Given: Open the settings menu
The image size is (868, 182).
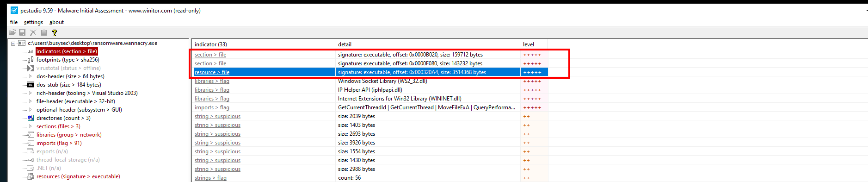Looking at the screenshot, I should (x=33, y=22).
